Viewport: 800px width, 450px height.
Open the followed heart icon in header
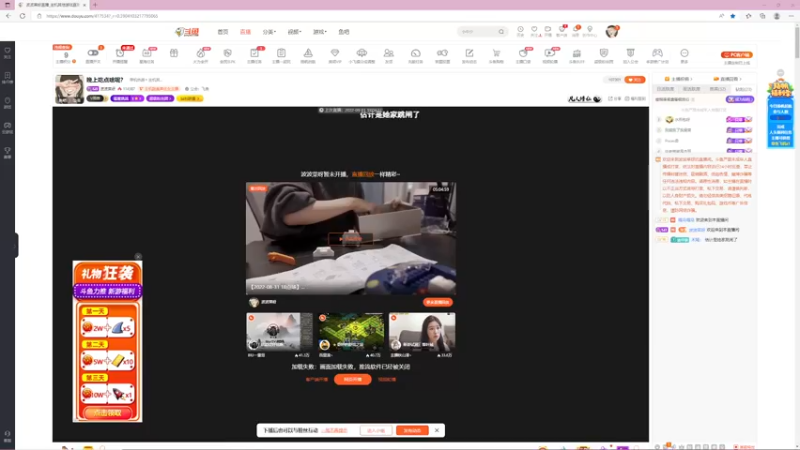(534, 31)
